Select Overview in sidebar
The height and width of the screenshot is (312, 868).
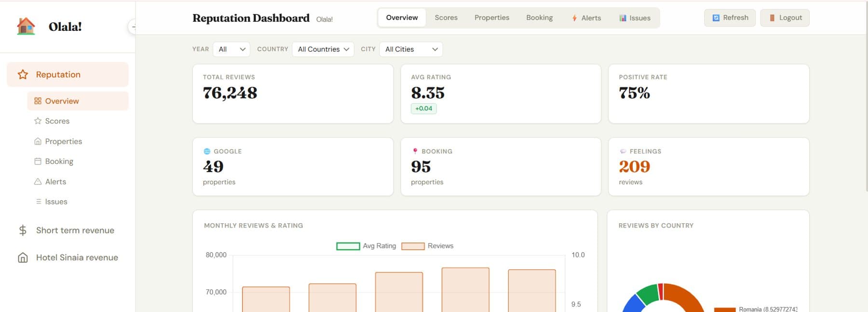click(x=78, y=101)
